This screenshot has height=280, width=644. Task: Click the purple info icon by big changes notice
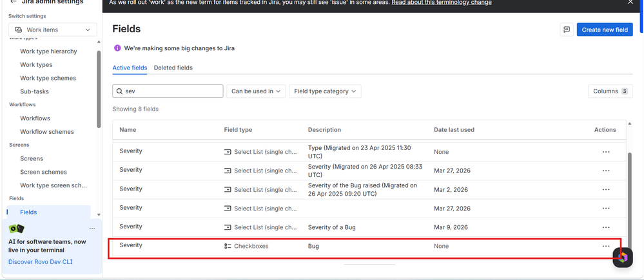pos(117,48)
